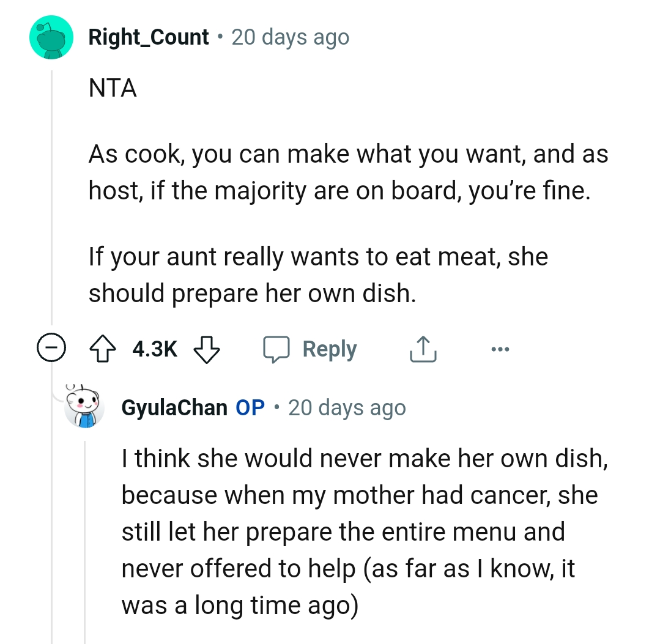This screenshot has width=660, height=644.
Task: Open the share options for the comment
Action: 423,349
